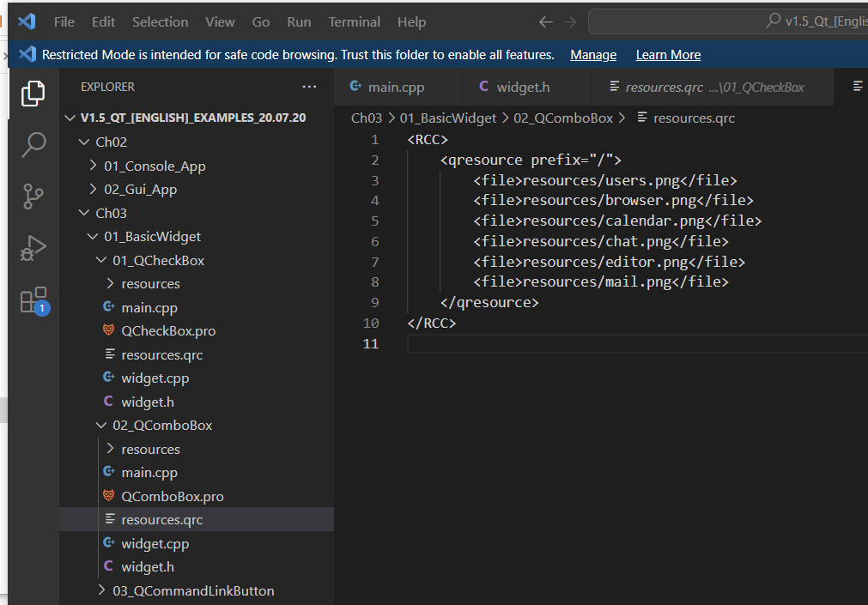Image resolution: width=868 pixels, height=605 pixels.
Task: Open the Run and Debug view
Action: (33, 247)
